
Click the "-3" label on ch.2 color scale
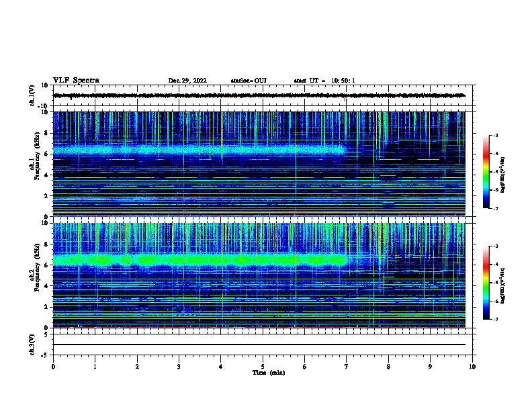(496, 246)
